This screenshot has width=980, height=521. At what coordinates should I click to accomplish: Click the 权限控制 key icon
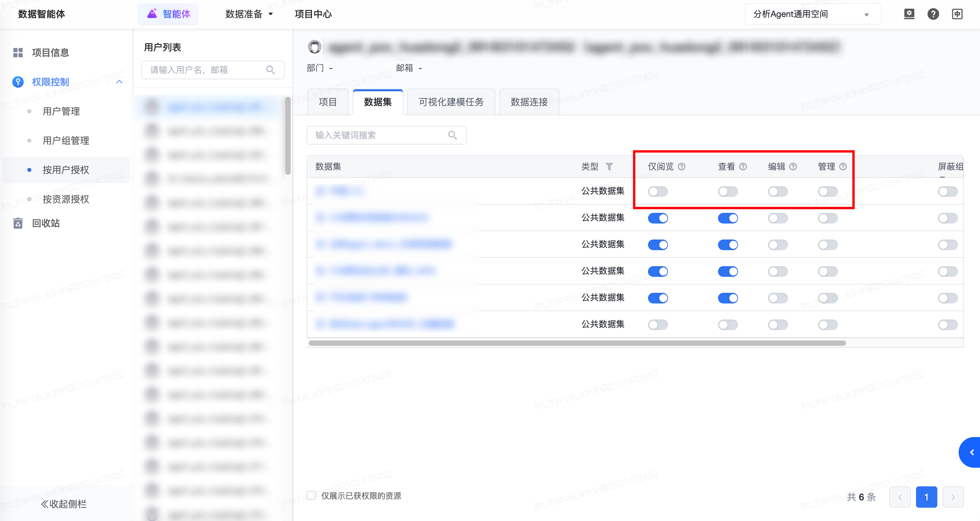(18, 82)
